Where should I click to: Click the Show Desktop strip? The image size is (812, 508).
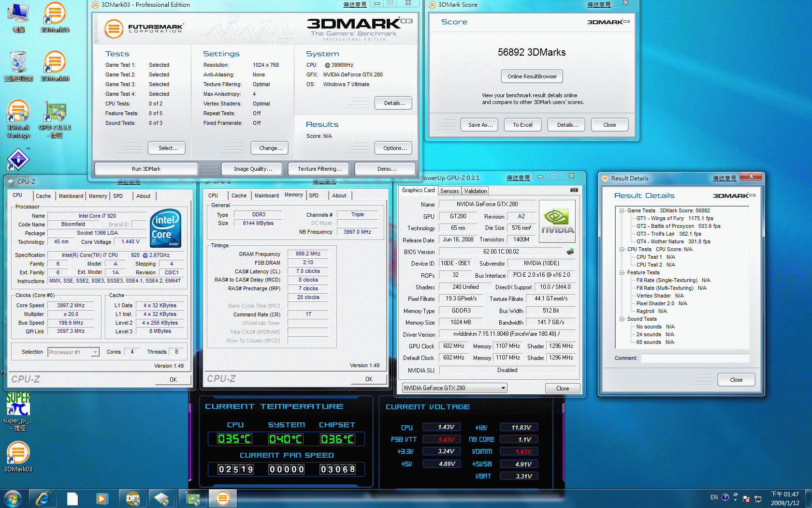click(x=809, y=498)
